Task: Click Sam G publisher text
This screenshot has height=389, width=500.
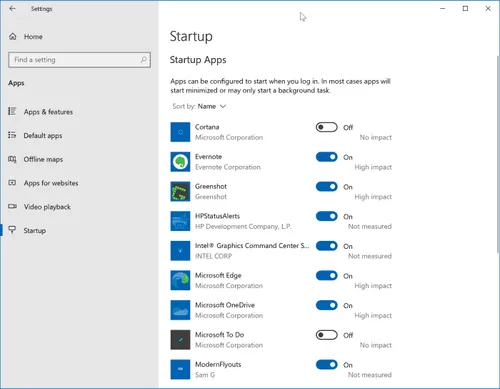Action: (205, 375)
